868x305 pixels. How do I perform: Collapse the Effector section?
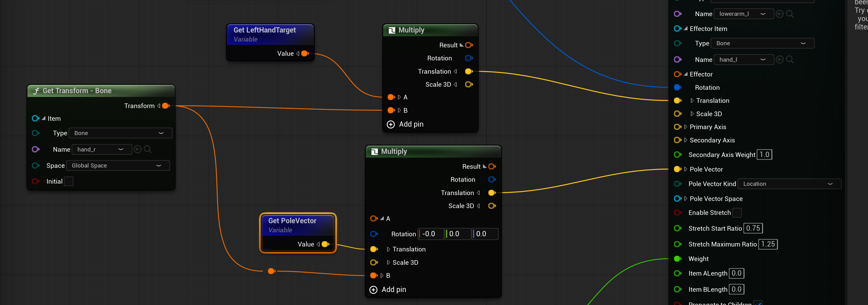[686, 74]
